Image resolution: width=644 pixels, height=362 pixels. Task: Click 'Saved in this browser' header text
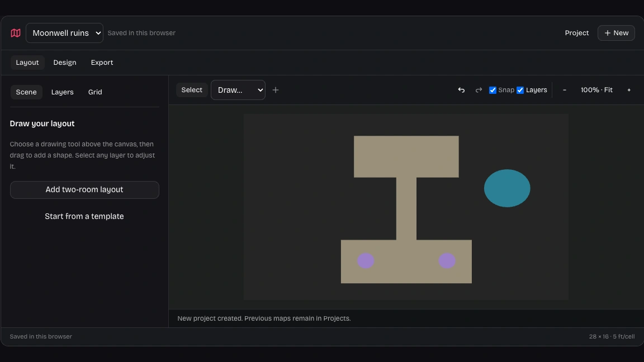[141, 33]
